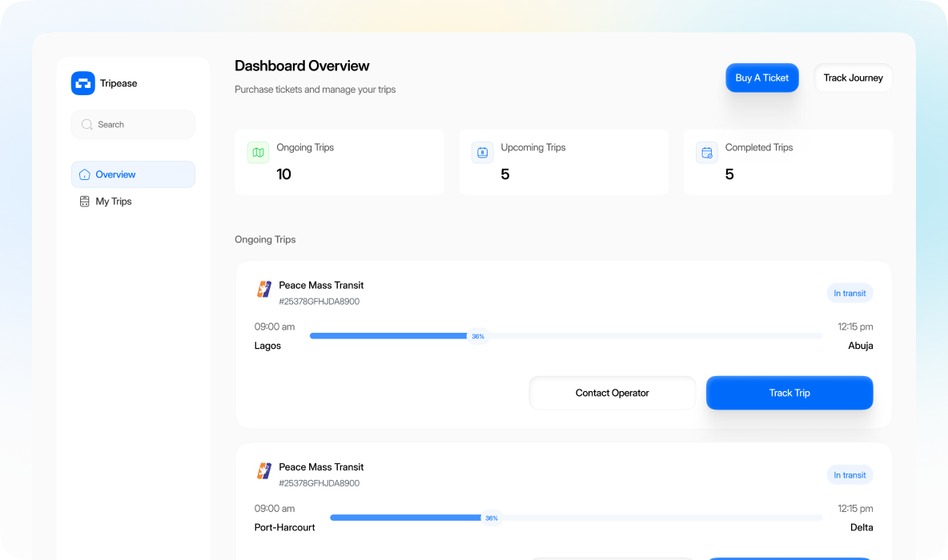This screenshot has width=948, height=560.
Task: Go to My Trips in sidebar
Action: [114, 202]
